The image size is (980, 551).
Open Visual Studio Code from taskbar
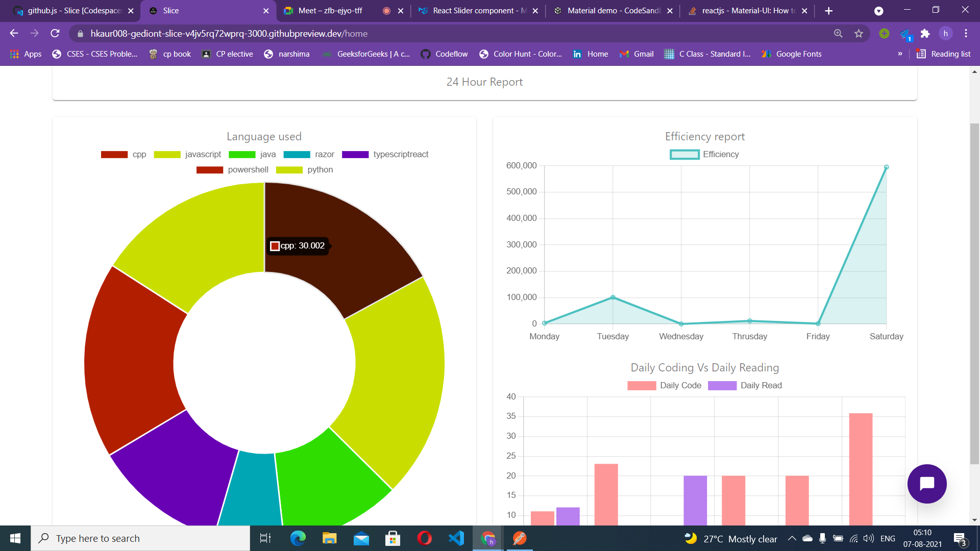click(456, 538)
